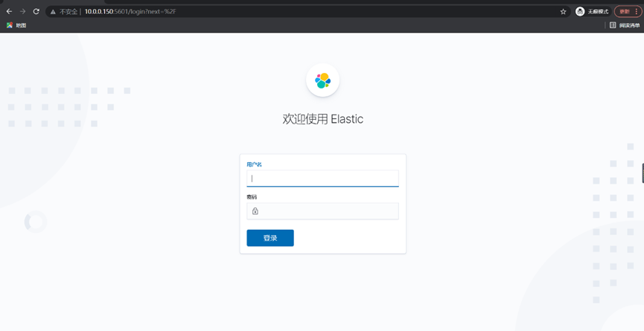The height and width of the screenshot is (331, 644).
Task: Bookmark this page with the star icon
Action: click(x=563, y=11)
